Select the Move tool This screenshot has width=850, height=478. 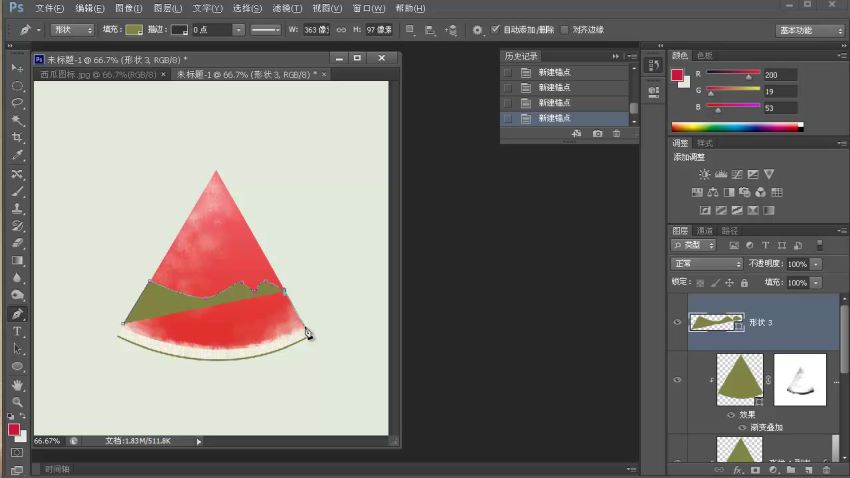(17, 68)
